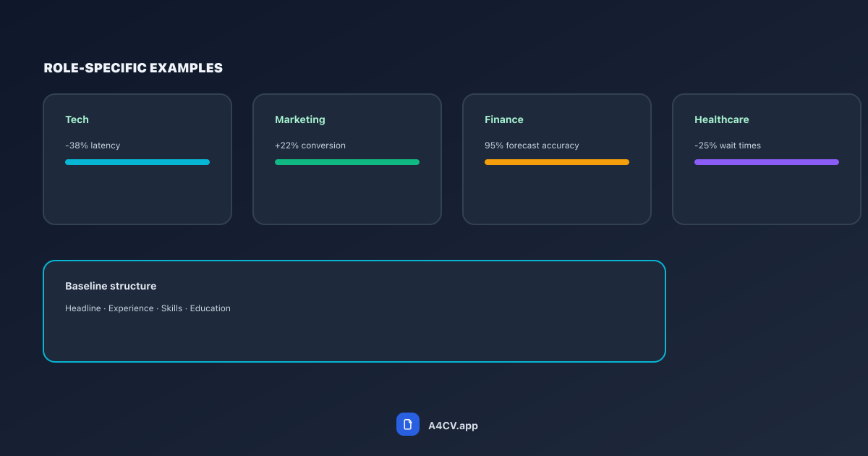The width and height of the screenshot is (868, 456).
Task: Select the Marketing card title
Action: 300,119
